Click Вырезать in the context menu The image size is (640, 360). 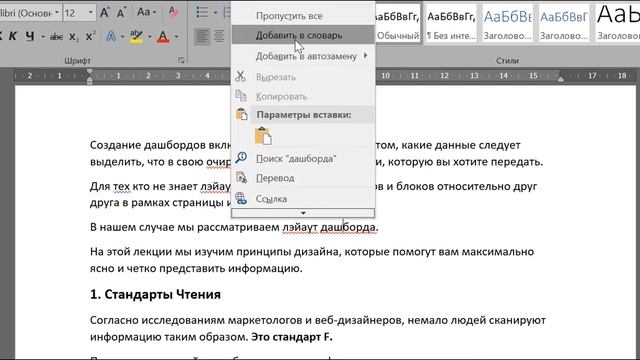303,77
